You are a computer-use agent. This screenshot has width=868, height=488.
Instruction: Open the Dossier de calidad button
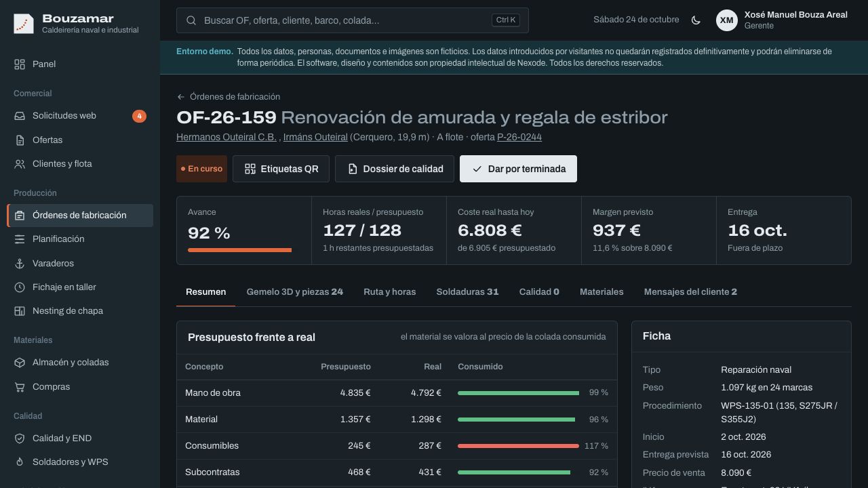point(395,169)
